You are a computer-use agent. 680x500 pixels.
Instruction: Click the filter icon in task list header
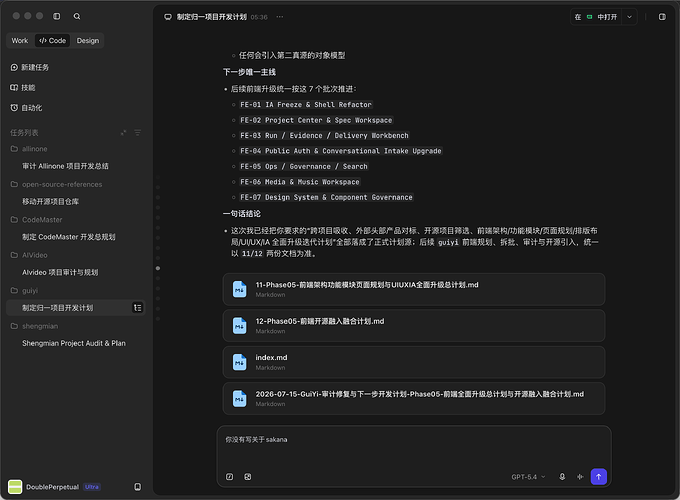pyautogui.click(x=137, y=132)
